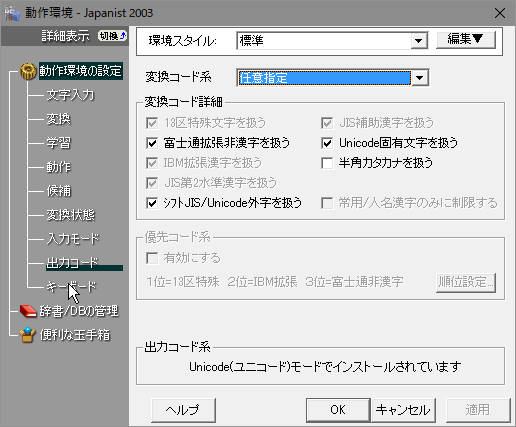
Task: Toggle JIS補助漢字を扱う checkbox
Action: pyautogui.click(x=327, y=123)
